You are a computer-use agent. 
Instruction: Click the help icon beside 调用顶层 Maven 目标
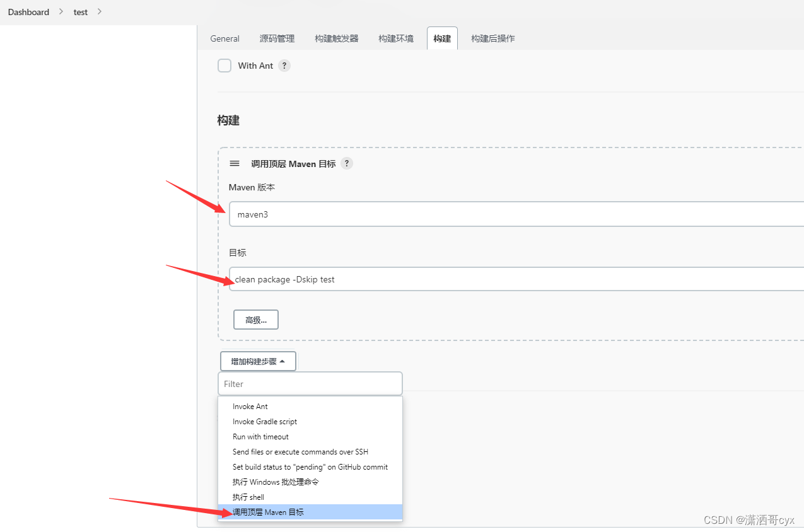[346, 163]
